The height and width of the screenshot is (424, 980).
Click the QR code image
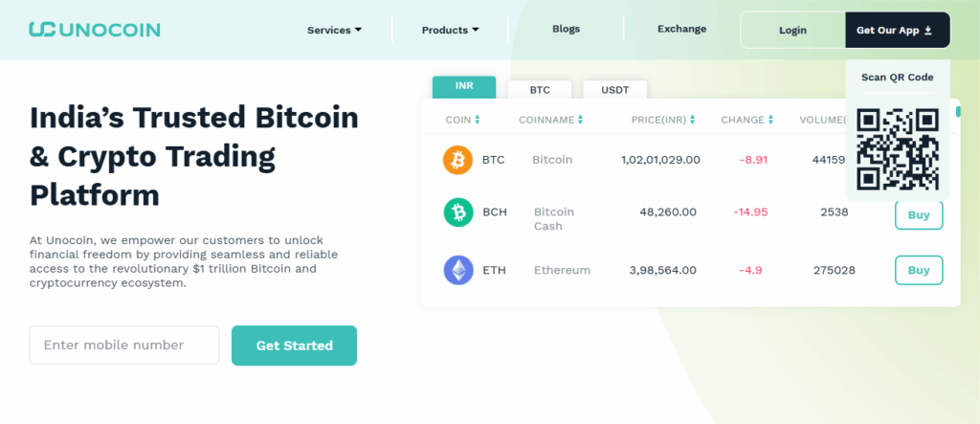click(x=897, y=148)
